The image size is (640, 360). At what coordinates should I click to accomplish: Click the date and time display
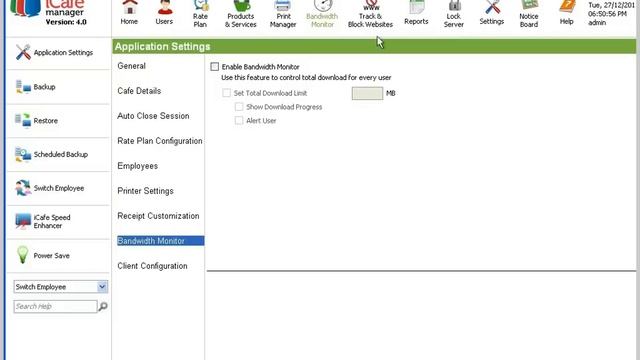coord(611,9)
